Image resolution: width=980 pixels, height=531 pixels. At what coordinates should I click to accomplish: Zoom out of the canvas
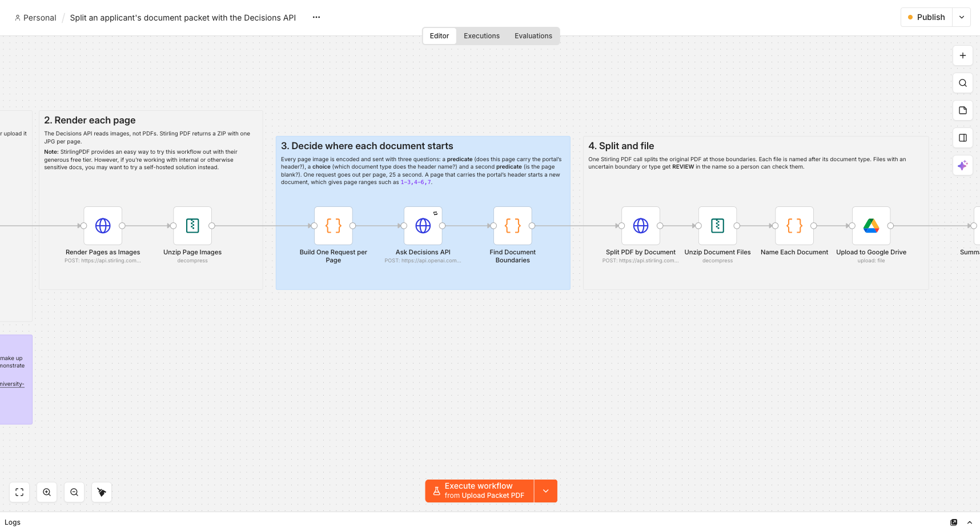[x=74, y=492]
